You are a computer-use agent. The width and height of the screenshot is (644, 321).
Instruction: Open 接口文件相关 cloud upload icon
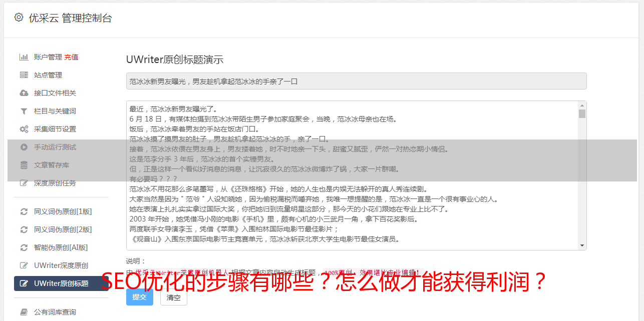tap(24, 93)
